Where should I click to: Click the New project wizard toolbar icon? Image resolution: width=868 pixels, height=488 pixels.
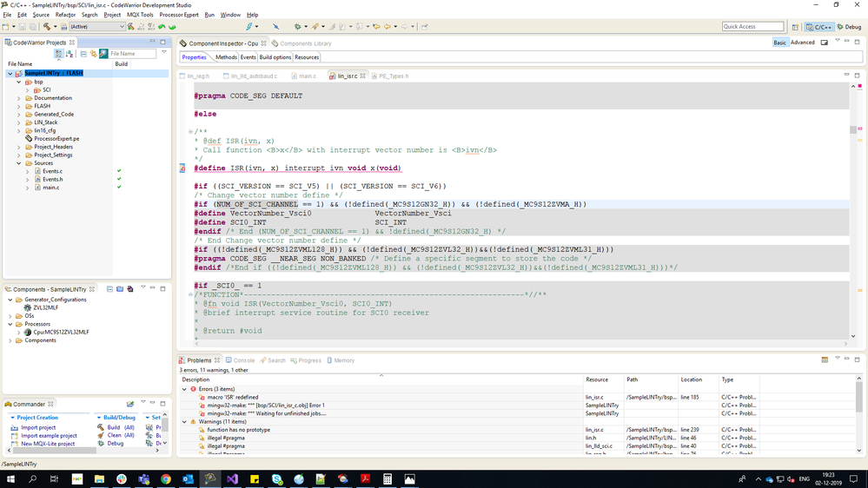pyautogui.click(x=5, y=27)
